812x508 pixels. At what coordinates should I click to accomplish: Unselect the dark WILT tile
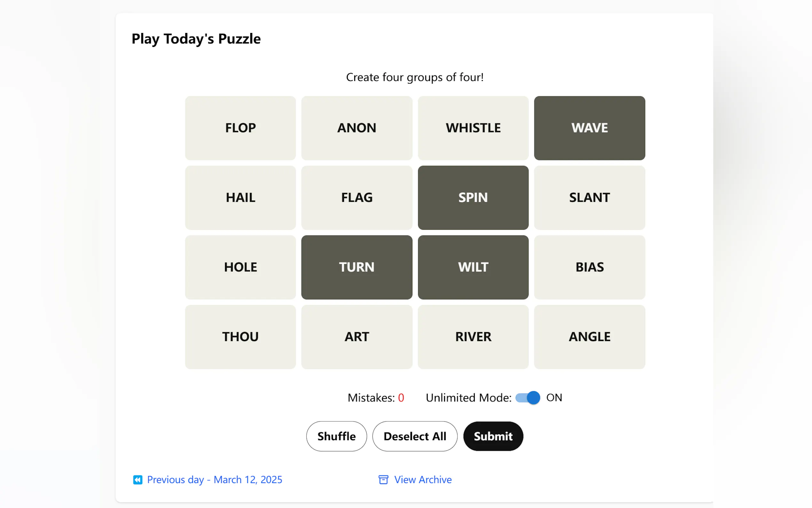(x=473, y=267)
